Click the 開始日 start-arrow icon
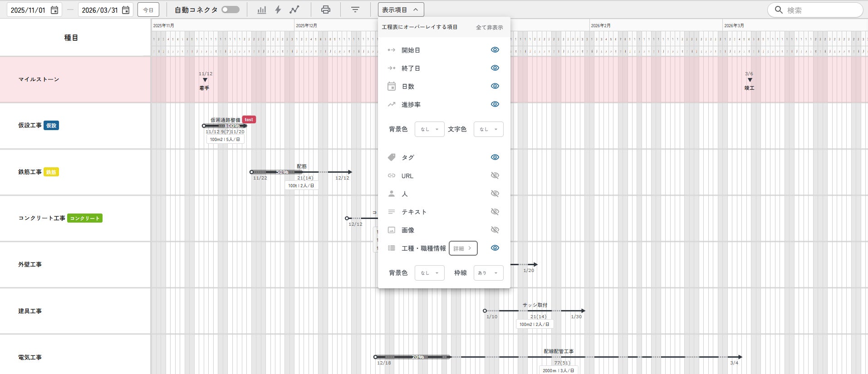This screenshot has width=868, height=374. click(391, 50)
